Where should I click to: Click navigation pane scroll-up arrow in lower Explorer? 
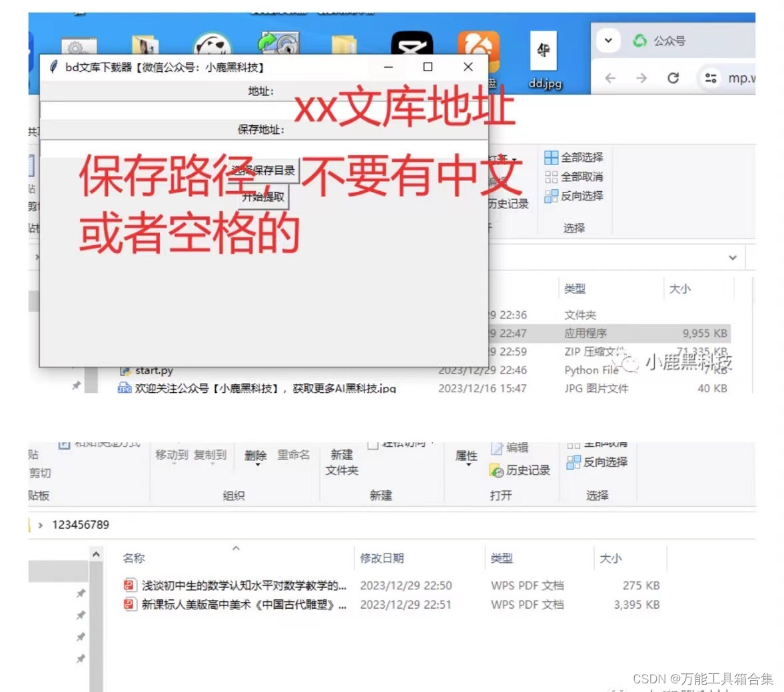(96, 554)
